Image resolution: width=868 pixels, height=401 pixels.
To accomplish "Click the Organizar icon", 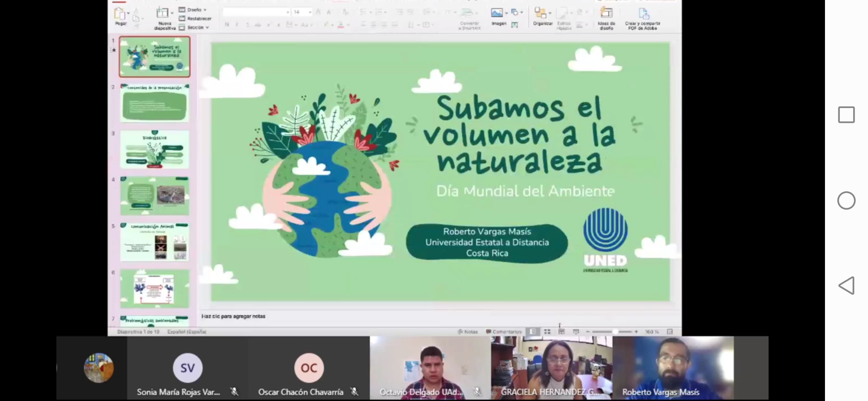I will [540, 13].
